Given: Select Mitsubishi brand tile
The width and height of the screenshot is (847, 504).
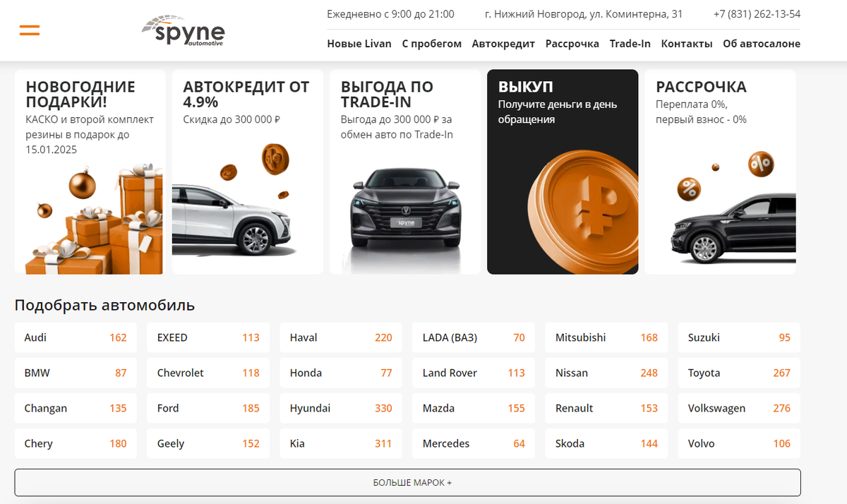Looking at the screenshot, I should pyautogui.click(x=606, y=337).
